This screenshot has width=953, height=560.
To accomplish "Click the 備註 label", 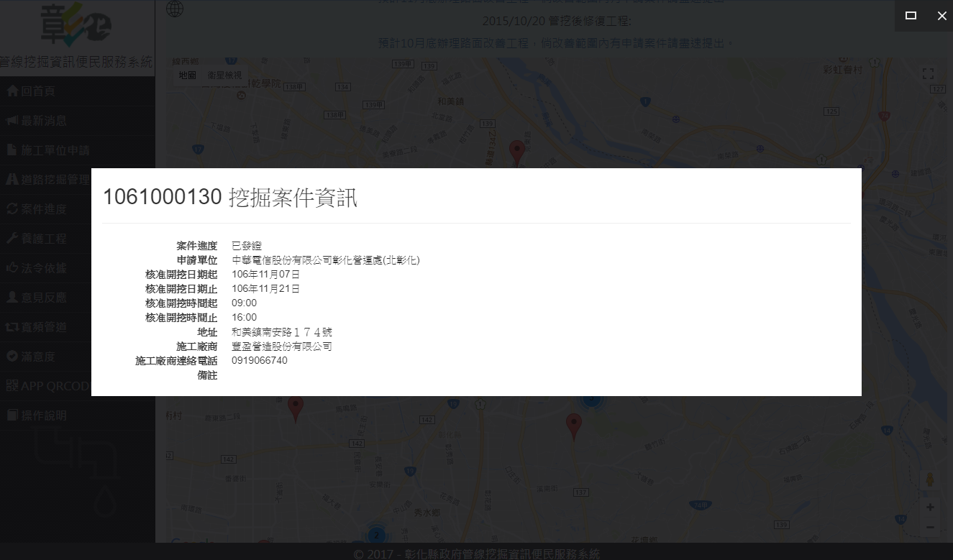I will (207, 375).
